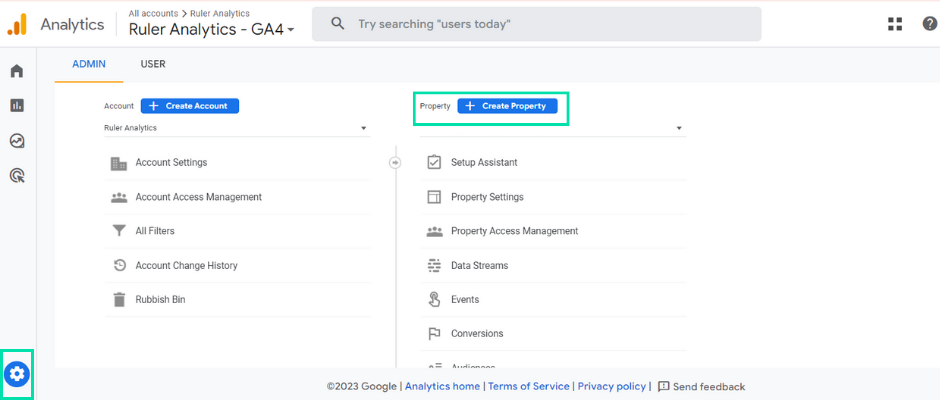Click the Events touch icon
This screenshot has width=940, height=400.
click(434, 299)
